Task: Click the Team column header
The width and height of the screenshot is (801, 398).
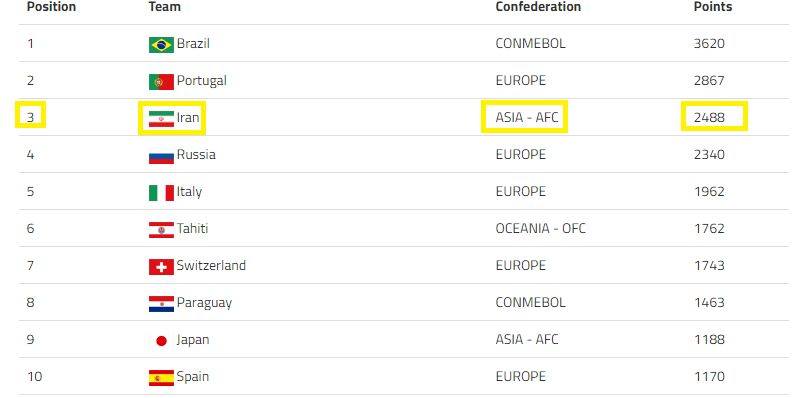Action: click(164, 7)
